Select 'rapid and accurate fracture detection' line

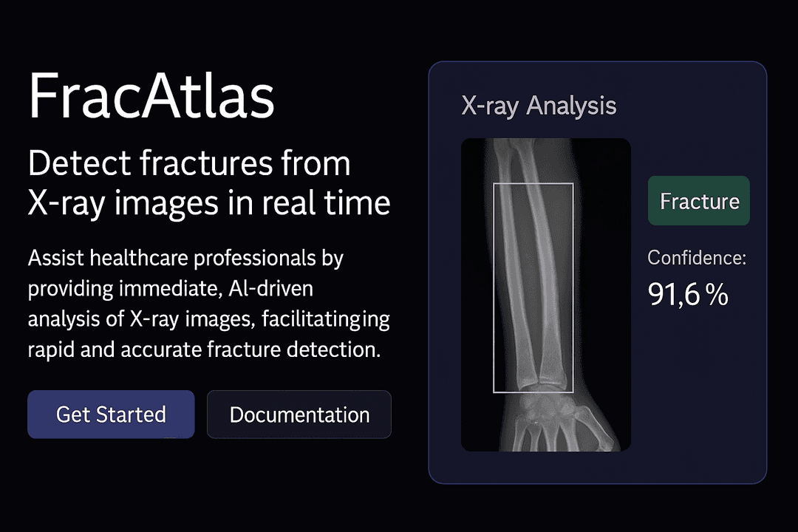pos(204,349)
